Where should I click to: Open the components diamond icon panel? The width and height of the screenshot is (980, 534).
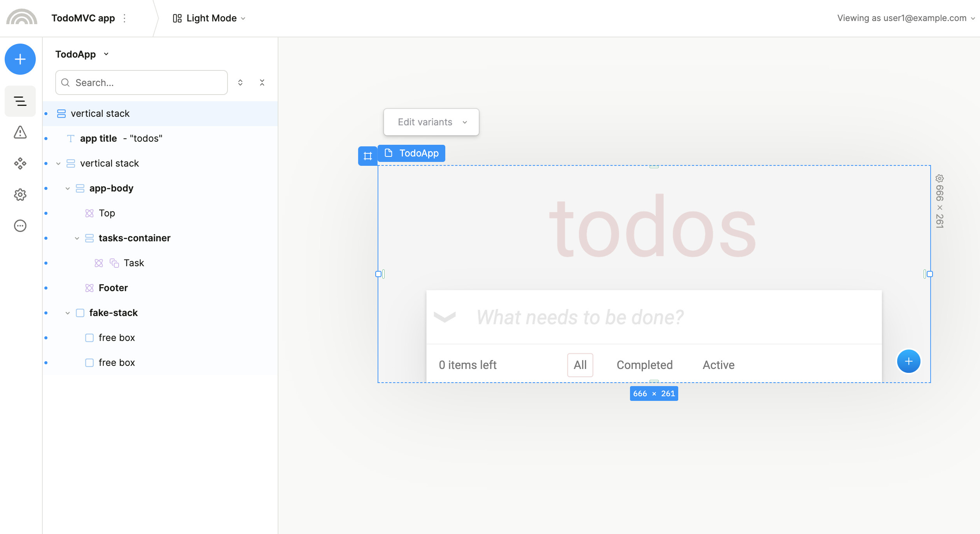tap(20, 163)
